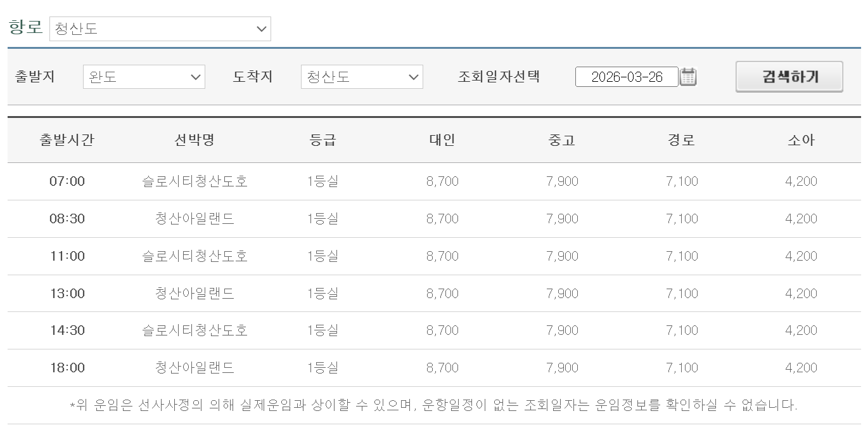Expand the 항로 route dropdown showing 청산도
The image size is (868, 430).
158,29
